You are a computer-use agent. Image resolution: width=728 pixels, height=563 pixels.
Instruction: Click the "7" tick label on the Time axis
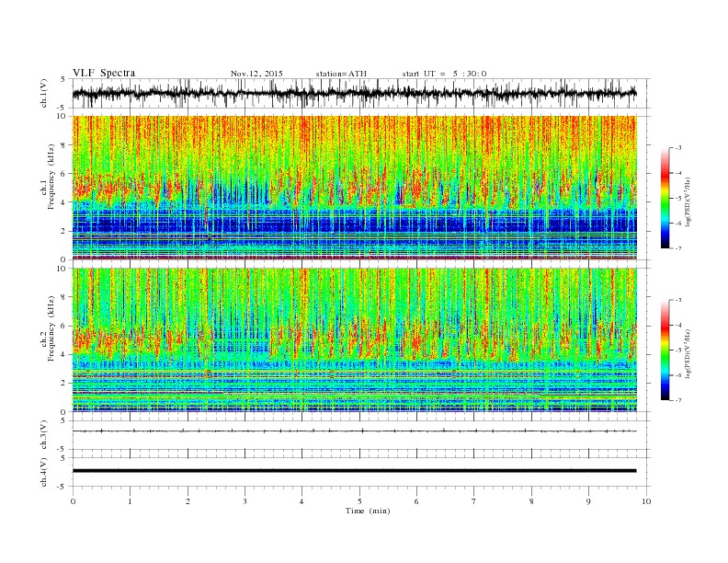coord(474,501)
